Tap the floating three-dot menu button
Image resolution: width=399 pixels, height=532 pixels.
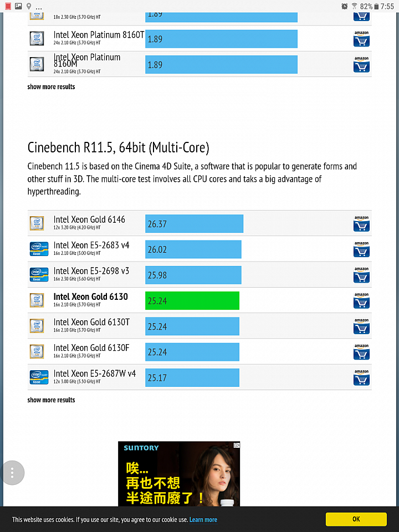click(x=12, y=473)
